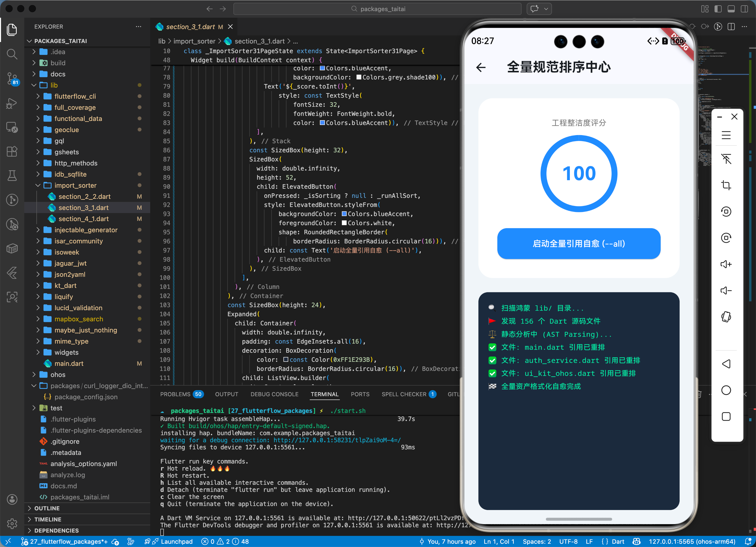Expand the OUTLINE section

click(x=47, y=508)
